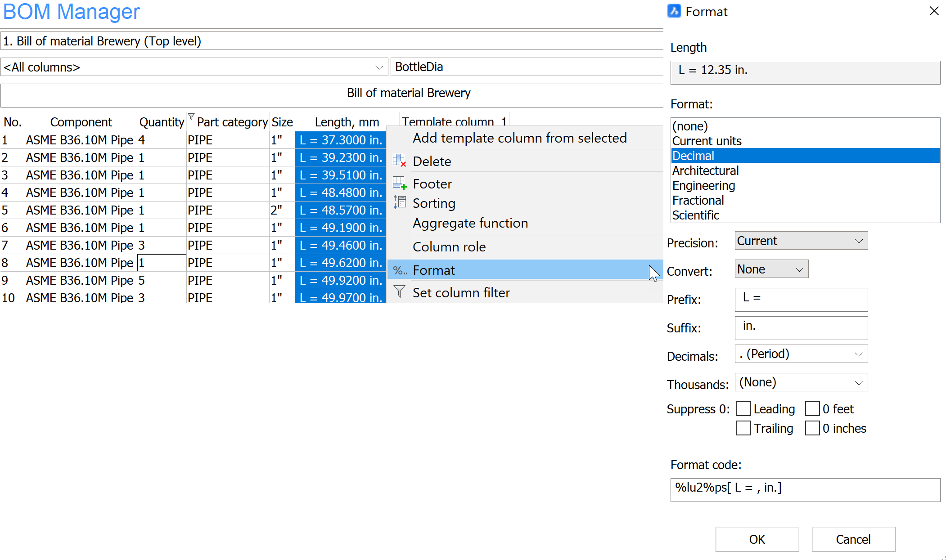Image resolution: width=946 pixels, height=560 pixels.
Task: Click the Footer table icon
Action: (399, 183)
